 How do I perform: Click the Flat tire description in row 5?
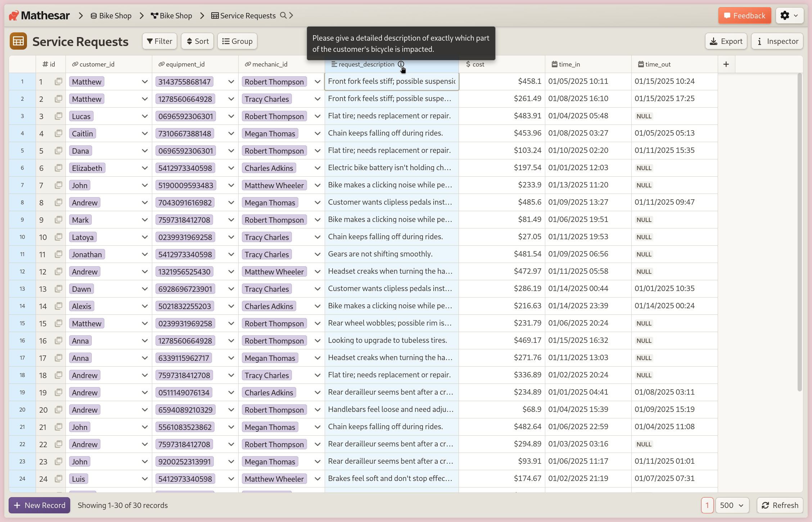coord(389,150)
